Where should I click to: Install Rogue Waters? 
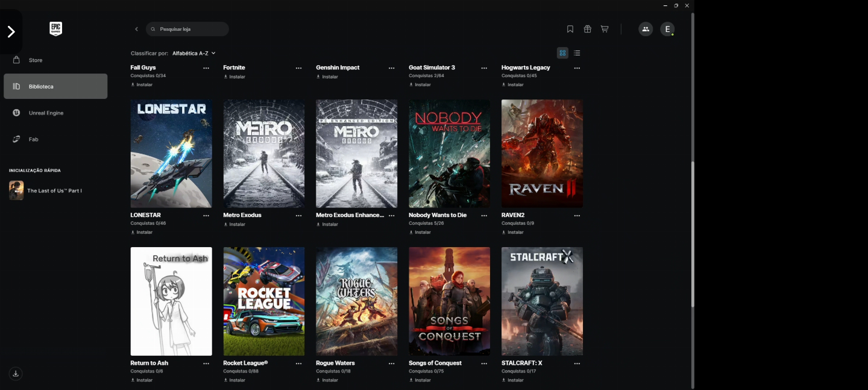coord(327,380)
